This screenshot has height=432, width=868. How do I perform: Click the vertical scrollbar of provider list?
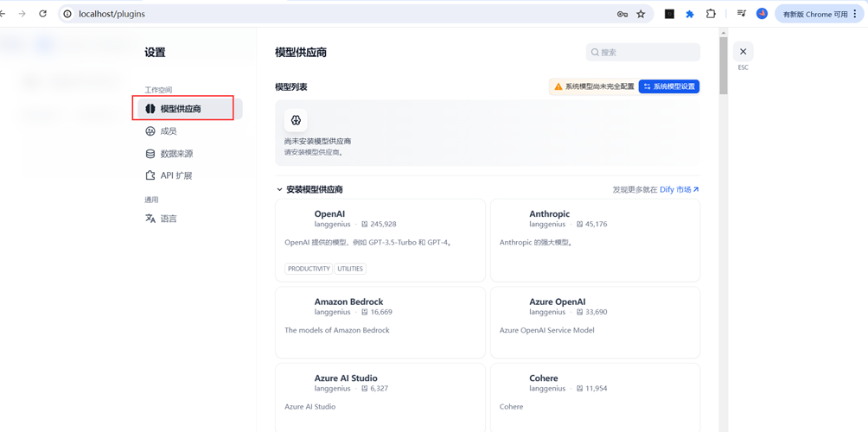[x=723, y=66]
